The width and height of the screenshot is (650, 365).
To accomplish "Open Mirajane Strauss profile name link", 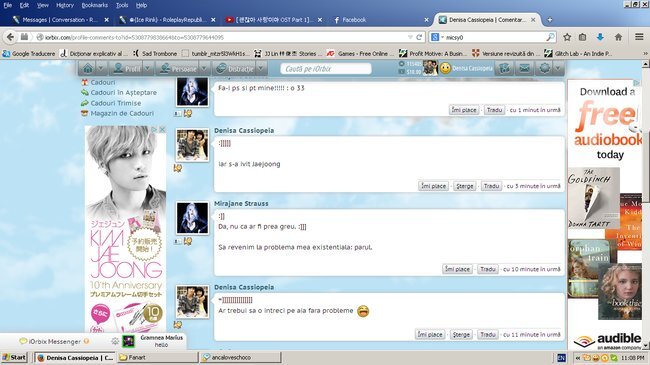I will coord(241,204).
